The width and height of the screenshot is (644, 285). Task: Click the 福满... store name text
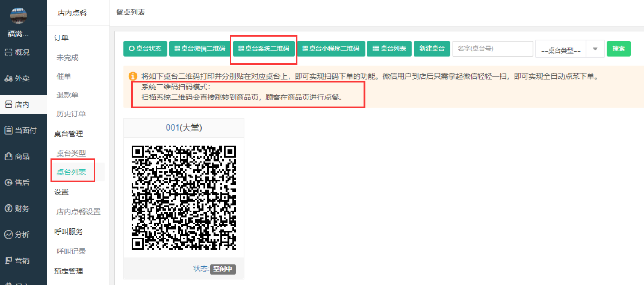[18, 34]
